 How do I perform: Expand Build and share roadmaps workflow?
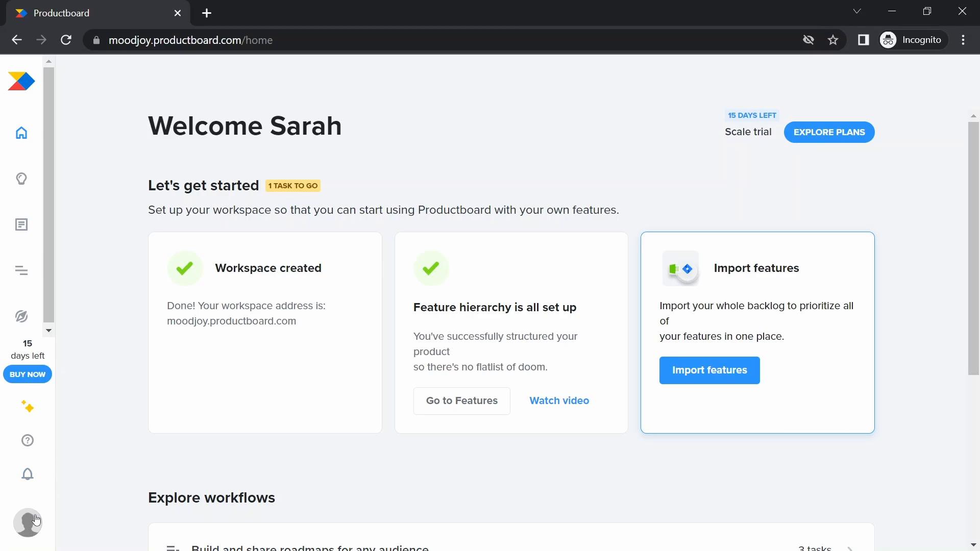[850, 546]
